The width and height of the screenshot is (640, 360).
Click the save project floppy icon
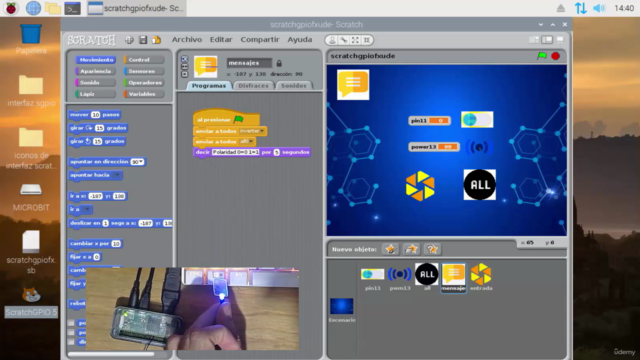point(143,40)
